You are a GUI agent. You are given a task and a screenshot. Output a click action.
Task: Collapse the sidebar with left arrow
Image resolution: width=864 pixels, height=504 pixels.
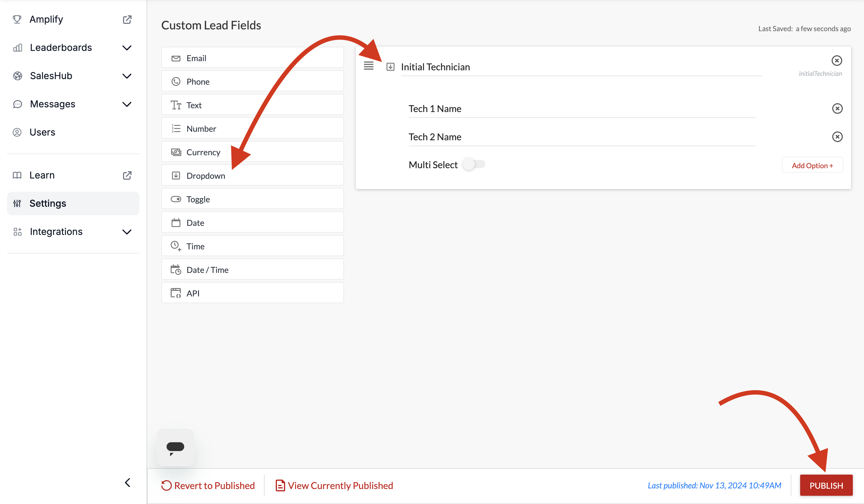point(127,483)
